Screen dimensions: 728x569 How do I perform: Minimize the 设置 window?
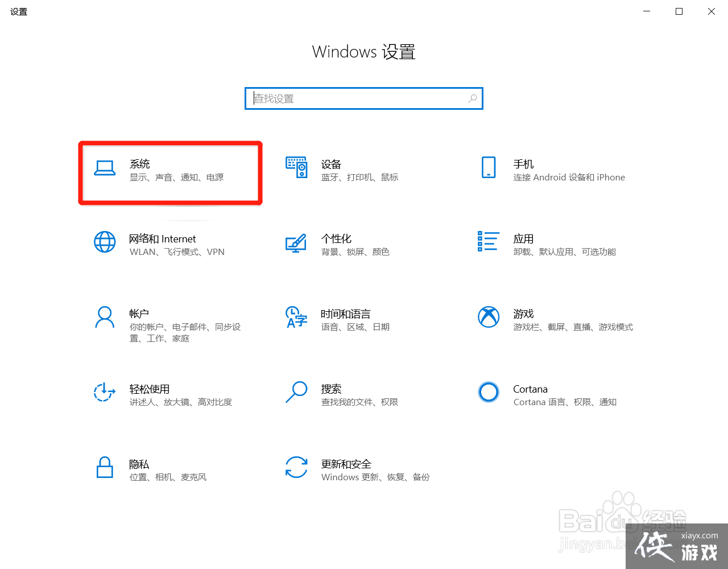(x=647, y=11)
